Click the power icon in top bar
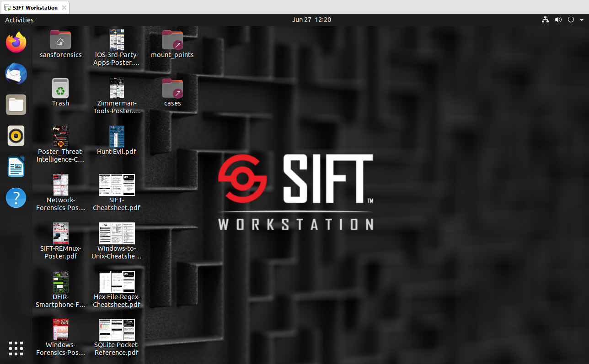 pos(571,20)
